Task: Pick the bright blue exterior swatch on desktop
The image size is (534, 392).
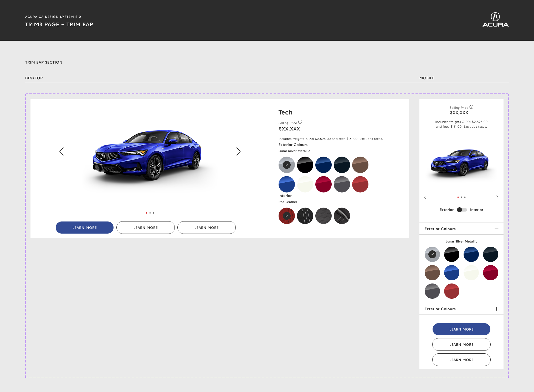Action: [x=287, y=184]
